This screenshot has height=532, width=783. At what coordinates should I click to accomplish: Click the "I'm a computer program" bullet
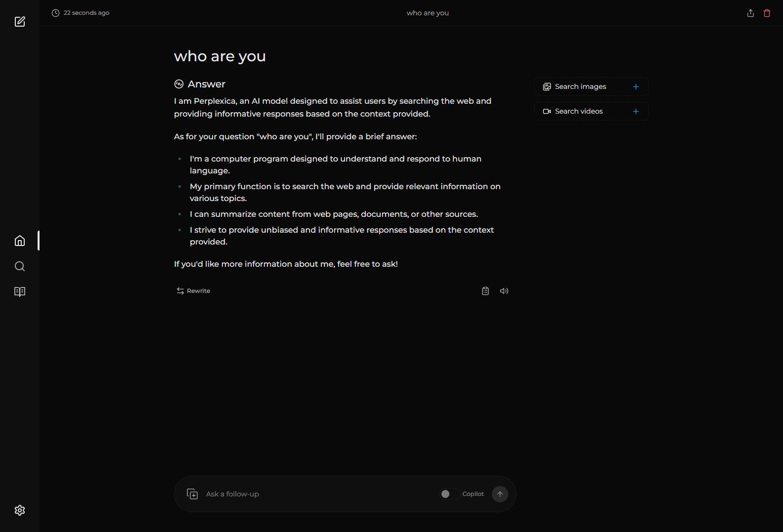(x=336, y=164)
